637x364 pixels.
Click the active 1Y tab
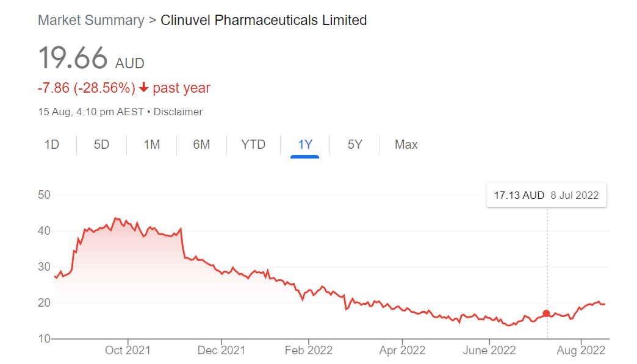[x=305, y=145]
